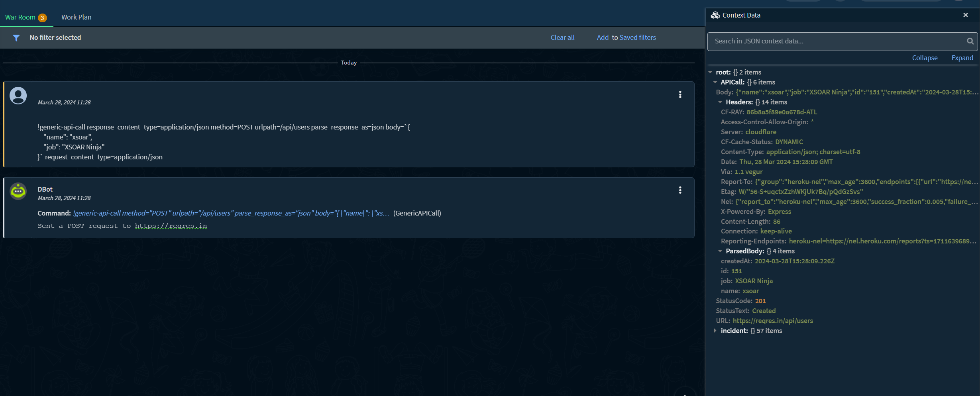This screenshot has height=396, width=980.
Task: Open the user entry's three-dot menu
Action: coord(680,94)
